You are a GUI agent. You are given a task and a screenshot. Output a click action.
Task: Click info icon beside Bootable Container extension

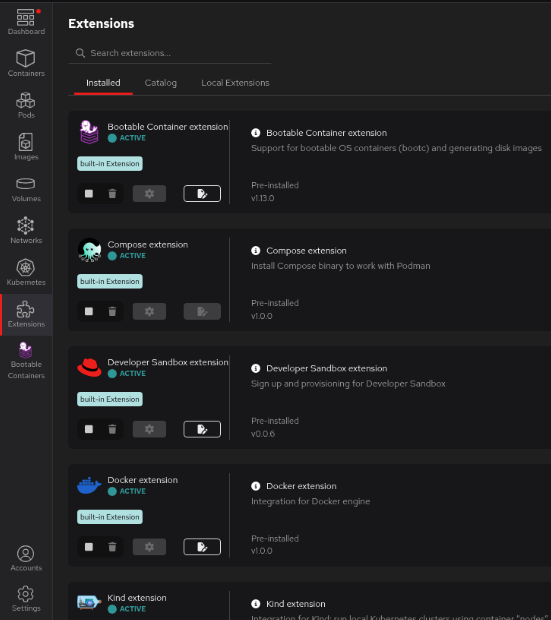[256, 133]
